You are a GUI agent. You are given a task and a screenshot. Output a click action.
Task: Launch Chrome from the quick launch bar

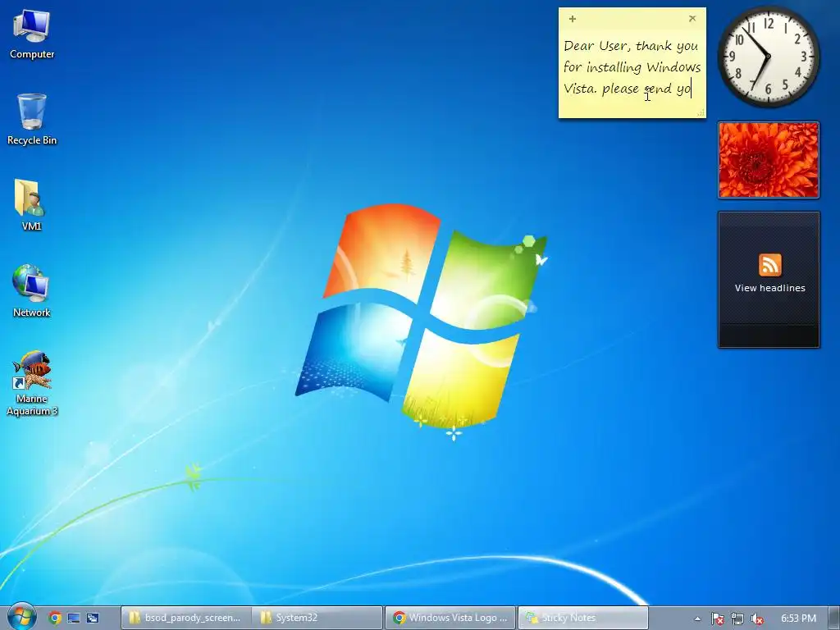tap(55, 618)
